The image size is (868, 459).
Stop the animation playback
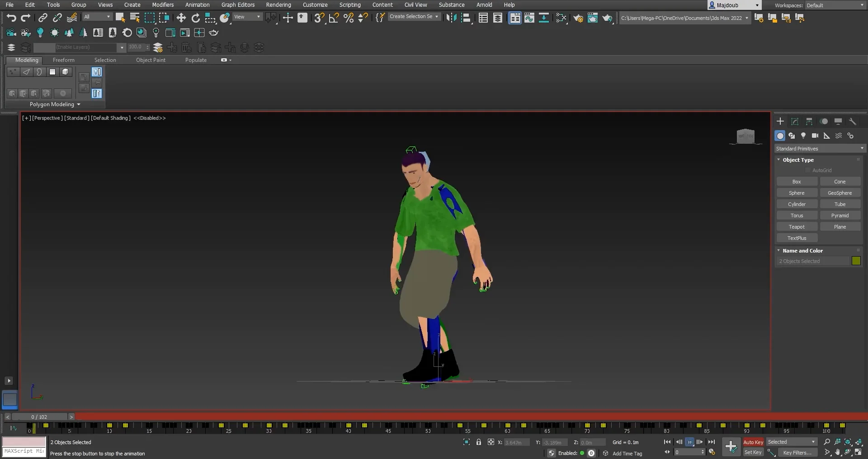coord(690,442)
